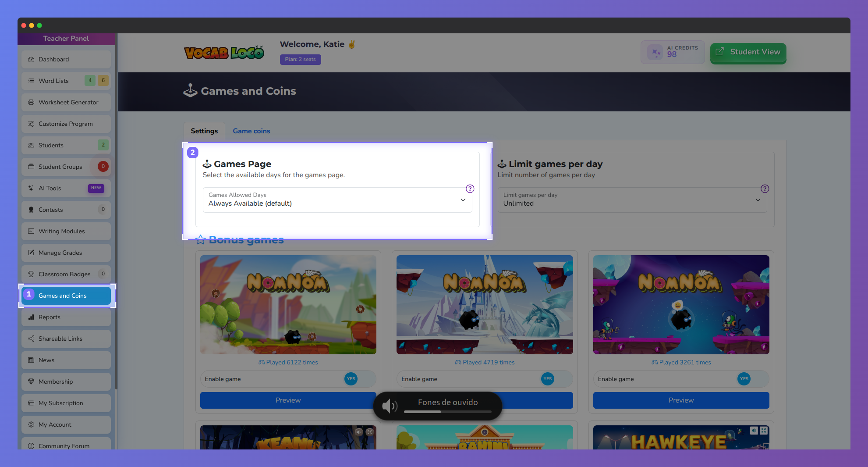868x467 pixels.
Task: Click Preview under the 6122 times game
Action: point(288,400)
